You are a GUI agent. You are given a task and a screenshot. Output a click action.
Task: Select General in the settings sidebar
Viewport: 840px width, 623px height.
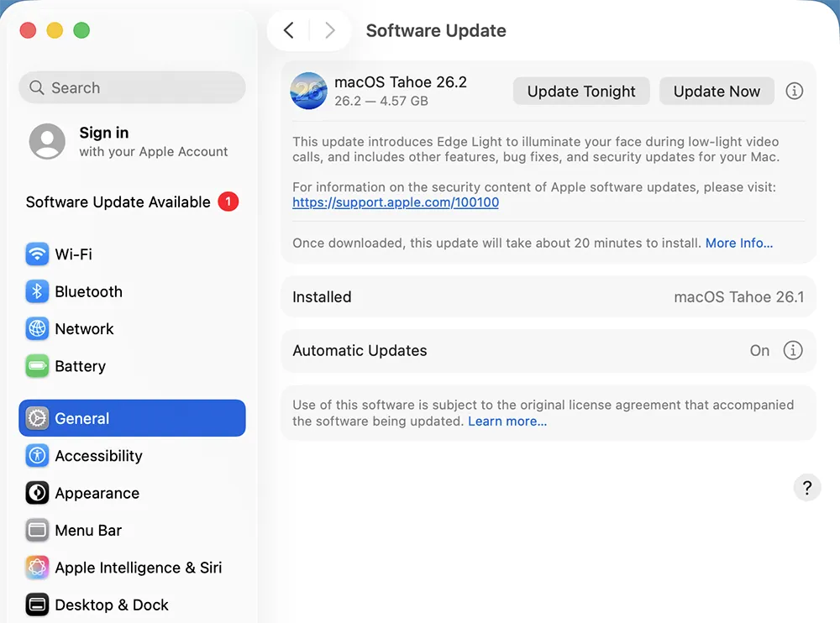click(81, 418)
